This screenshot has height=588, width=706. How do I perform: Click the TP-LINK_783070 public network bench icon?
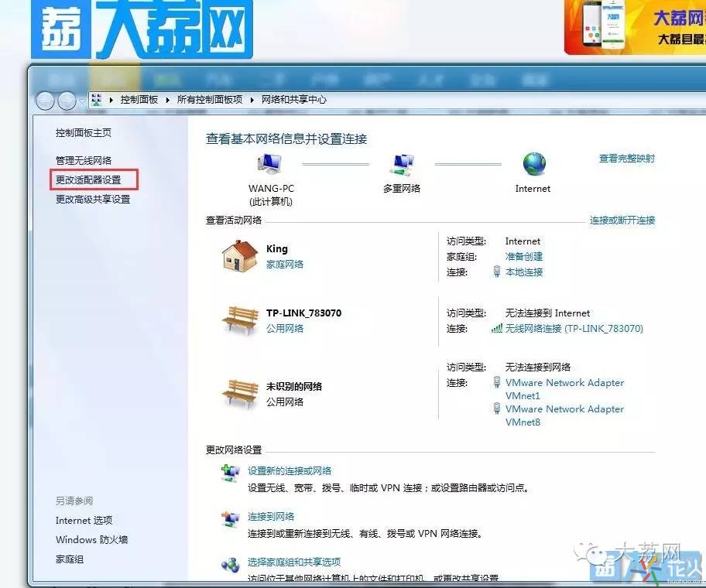pyautogui.click(x=238, y=320)
